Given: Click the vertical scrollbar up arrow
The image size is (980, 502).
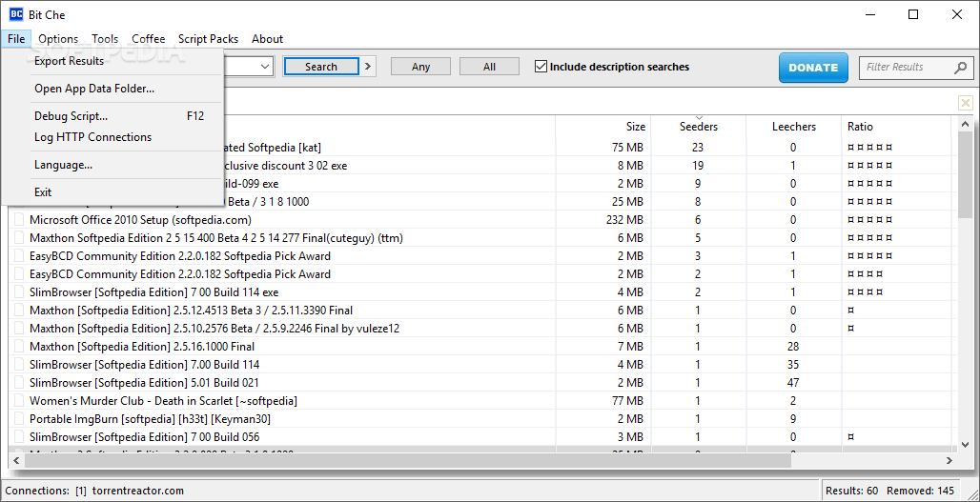Looking at the screenshot, I should (x=966, y=124).
